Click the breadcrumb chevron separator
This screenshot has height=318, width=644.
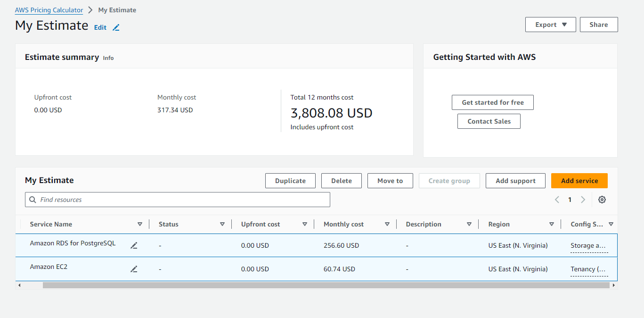pyautogui.click(x=90, y=10)
